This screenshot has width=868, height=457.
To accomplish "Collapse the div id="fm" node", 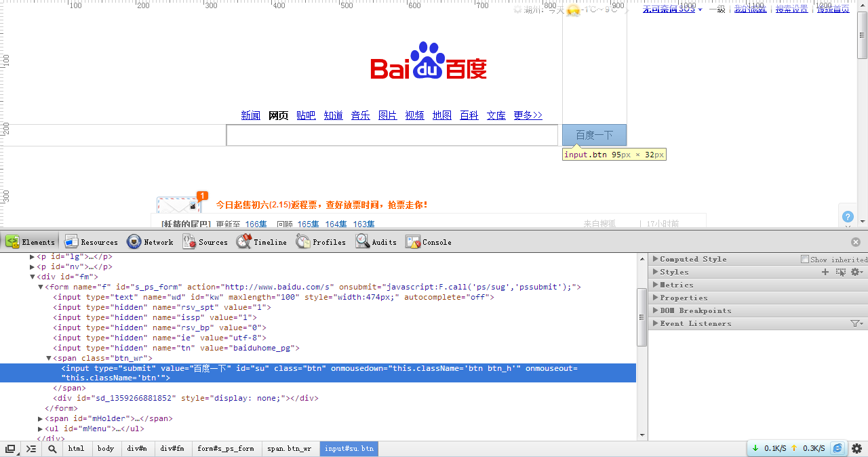I will click(33, 277).
